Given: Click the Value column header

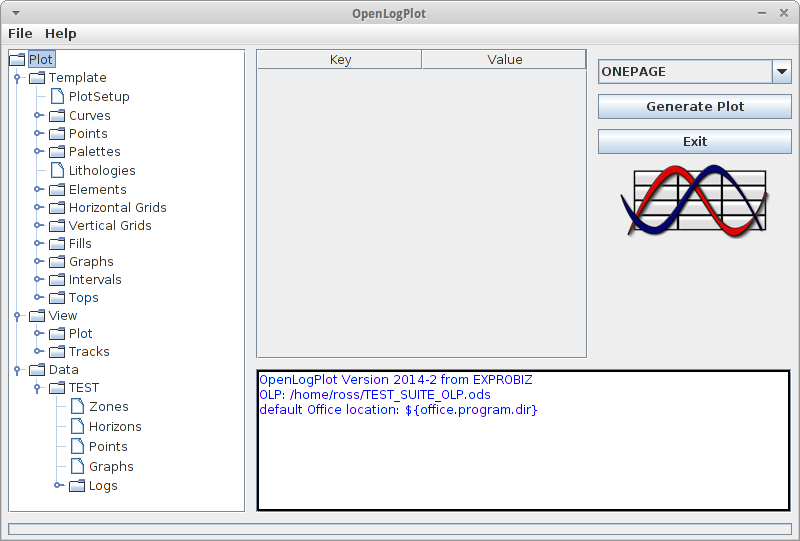Looking at the screenshot, I should tap(504, 60).
